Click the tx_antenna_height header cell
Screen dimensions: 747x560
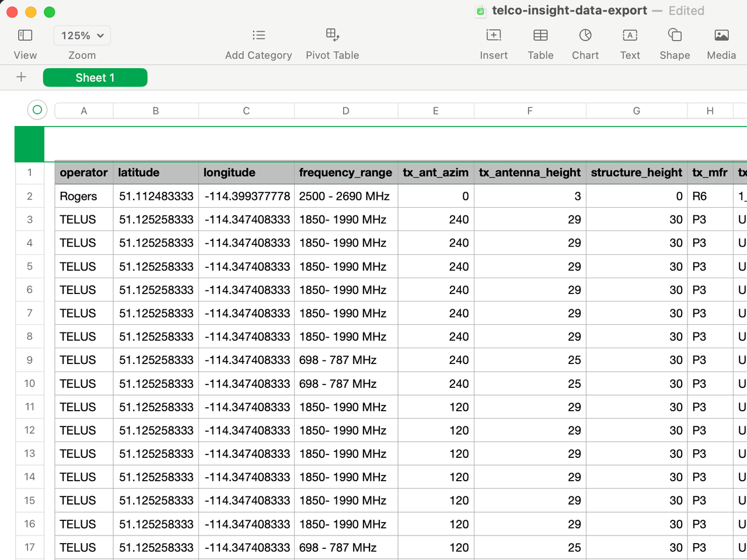[529, 173]
